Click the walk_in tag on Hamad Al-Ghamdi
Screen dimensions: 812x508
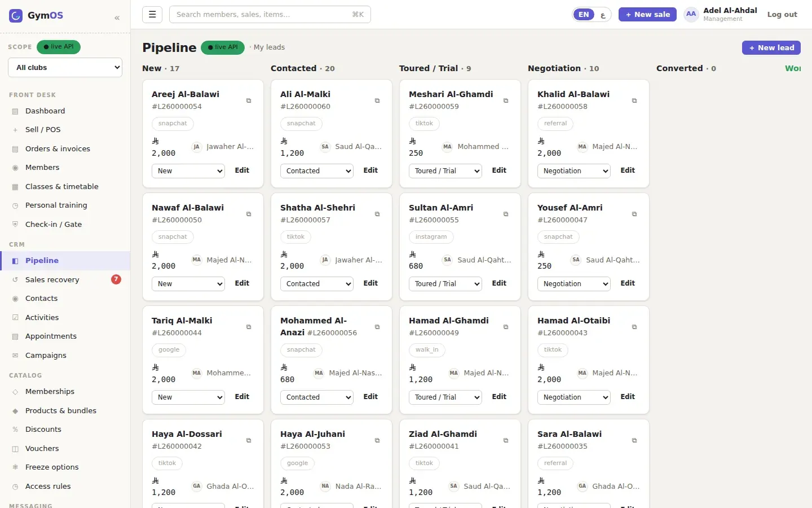(x=427, y=350)
